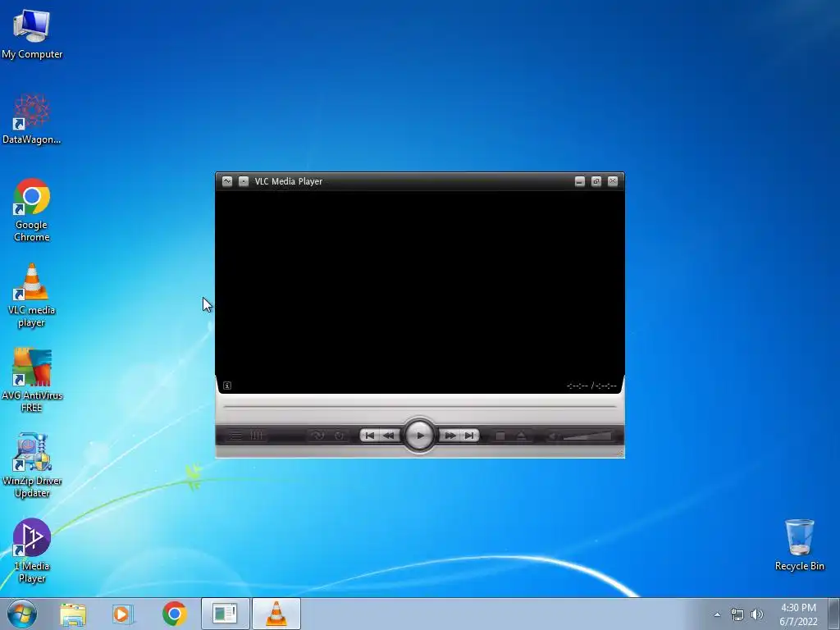840x630 pixels.
Task: Open the Windows Start menu
Action: click(x=22, y=614)
